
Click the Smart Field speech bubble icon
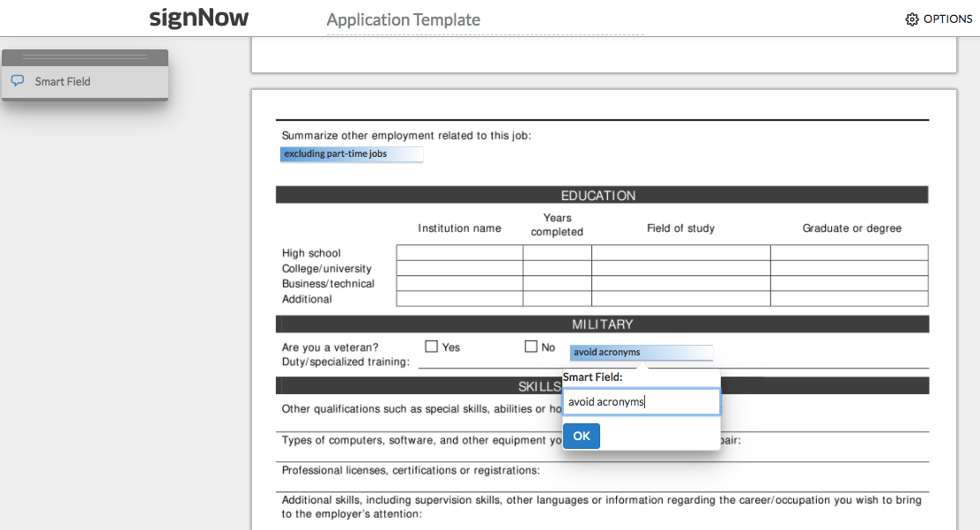[18, 81]
